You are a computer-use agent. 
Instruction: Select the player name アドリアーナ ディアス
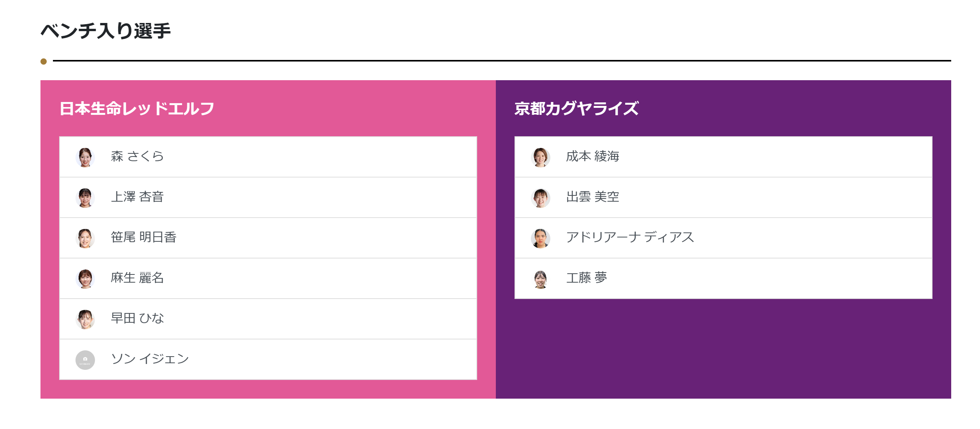[x=630, y=237]
